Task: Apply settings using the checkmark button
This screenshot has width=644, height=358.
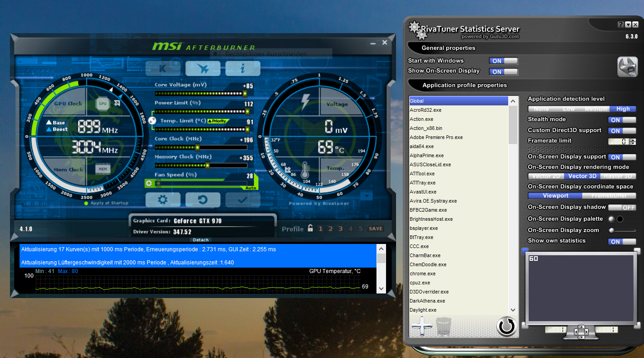Action: (x=243, y=199)
